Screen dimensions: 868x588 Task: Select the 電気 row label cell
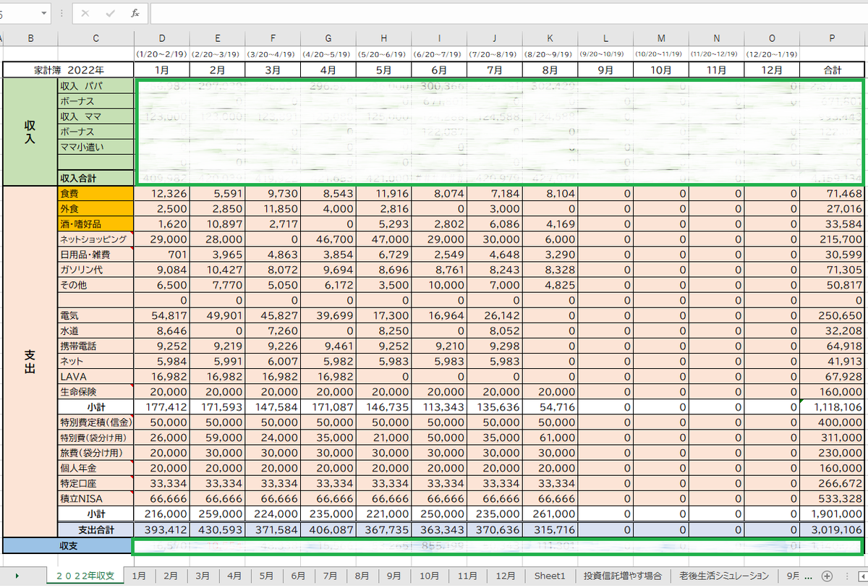tap(96, 315)
